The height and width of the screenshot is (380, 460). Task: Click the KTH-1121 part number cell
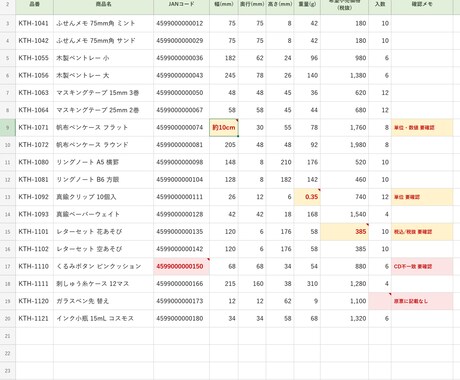[x=34, y=318]
